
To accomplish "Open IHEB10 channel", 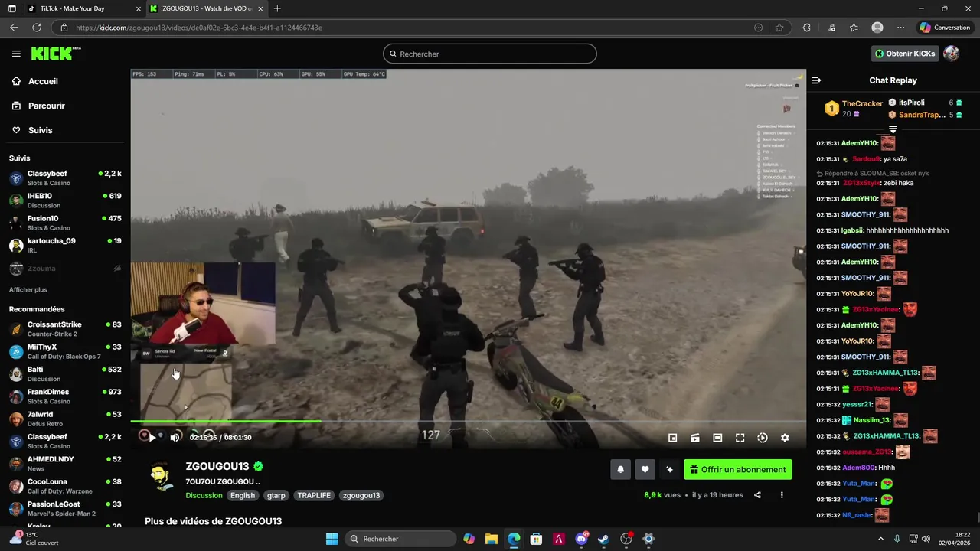I will pos(65,200).
